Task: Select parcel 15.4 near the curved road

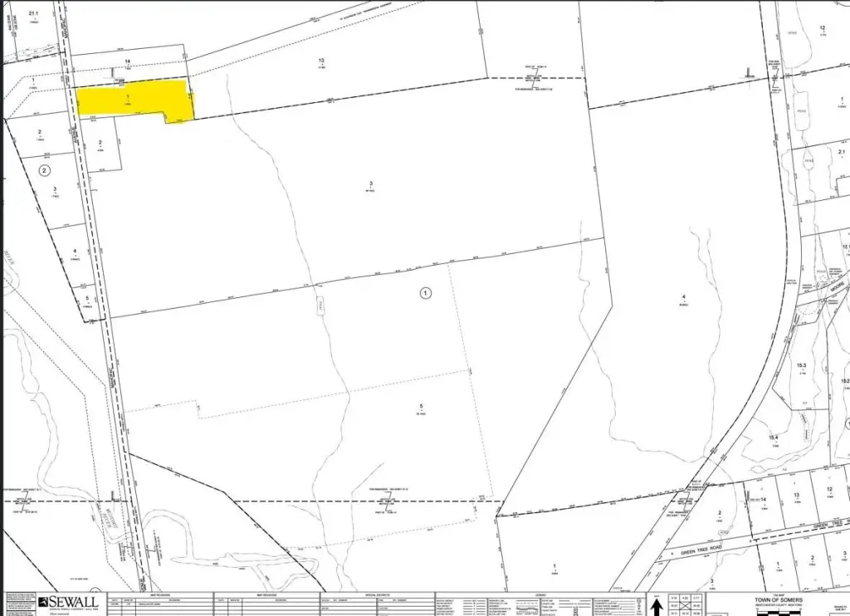Action: click(773, 438)
